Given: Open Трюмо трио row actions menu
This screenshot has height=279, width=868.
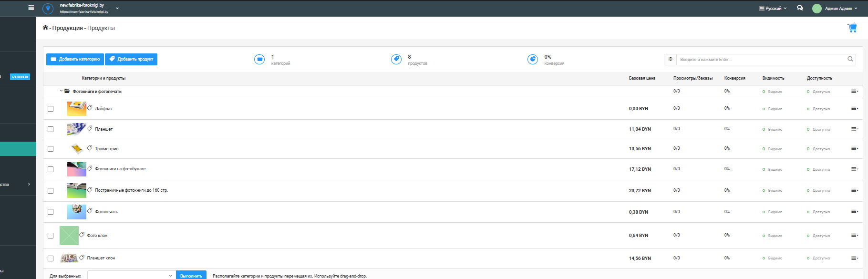Looking at the screenshot, I should 854,149.
